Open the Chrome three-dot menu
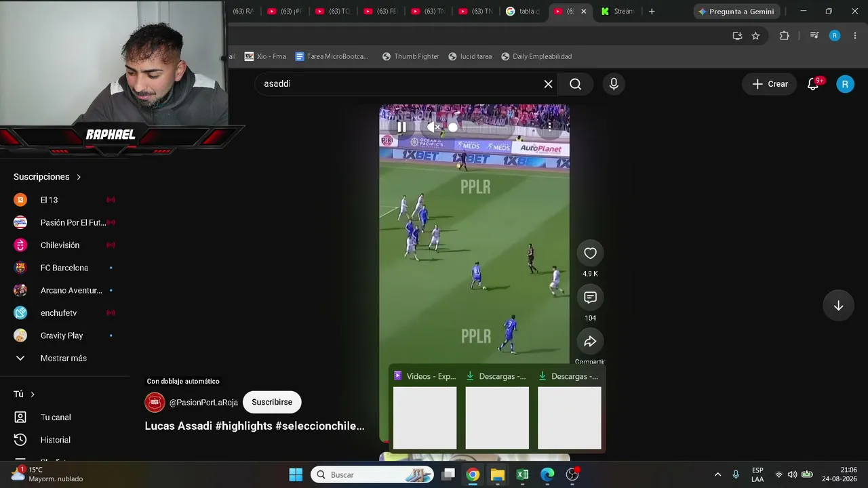868x488 pixels. point(855,36)
